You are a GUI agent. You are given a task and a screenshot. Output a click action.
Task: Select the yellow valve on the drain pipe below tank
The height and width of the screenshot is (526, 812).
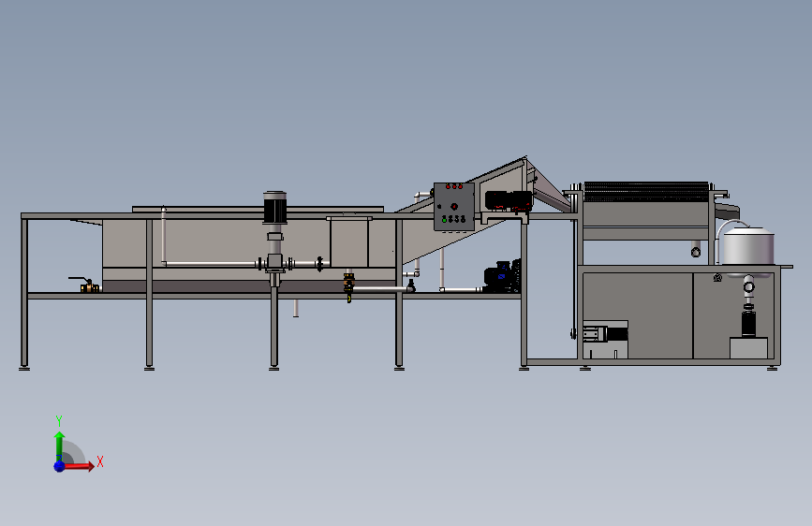point(349,286)
